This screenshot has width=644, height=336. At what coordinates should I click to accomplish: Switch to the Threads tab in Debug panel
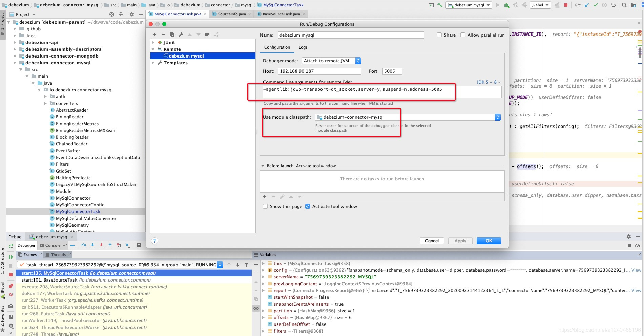(x=58, y=255)
